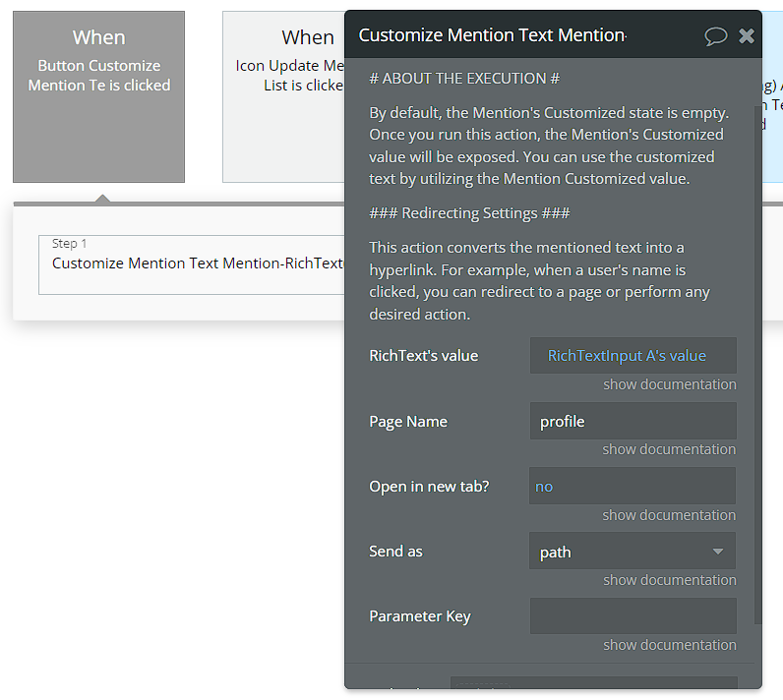Viewport: 783px width, 700px height.
Task: Show documentation for Parameter Key
Action: point(669,645)
